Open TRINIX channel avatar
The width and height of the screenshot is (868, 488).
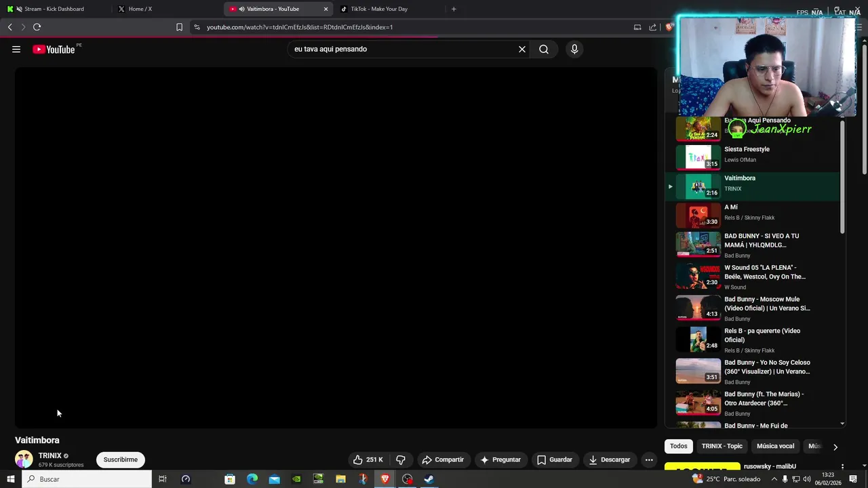[x=24, y=460]
